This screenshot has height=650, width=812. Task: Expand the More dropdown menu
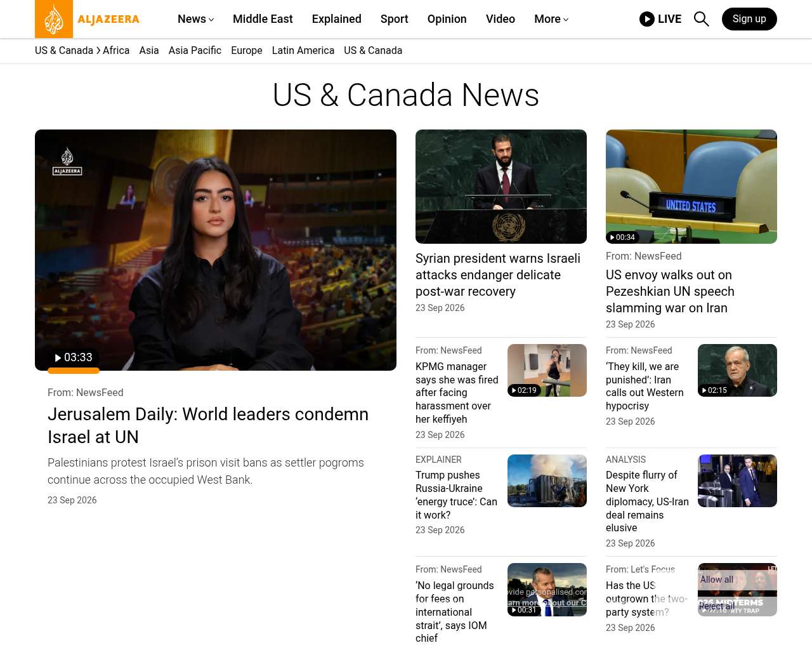click(x=551, y=19)
